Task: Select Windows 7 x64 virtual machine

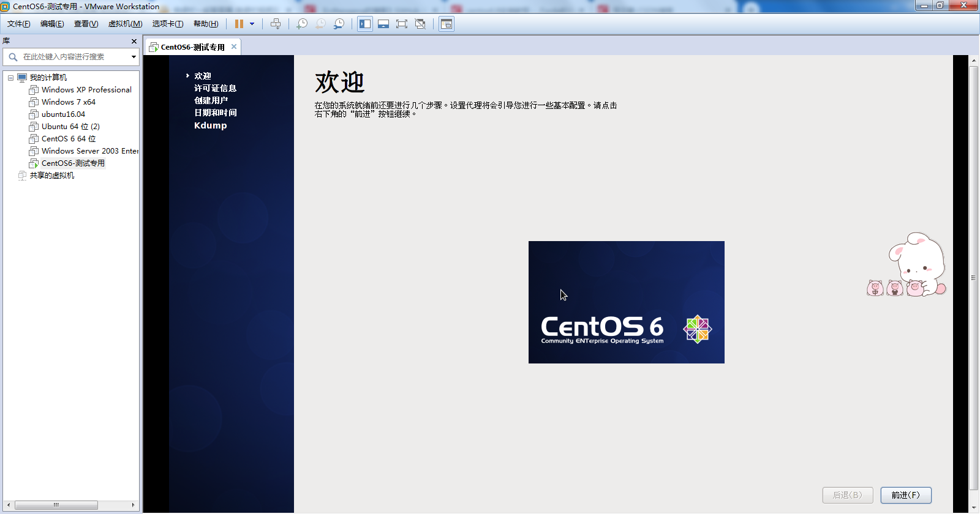Action: [x=69, y=102]
